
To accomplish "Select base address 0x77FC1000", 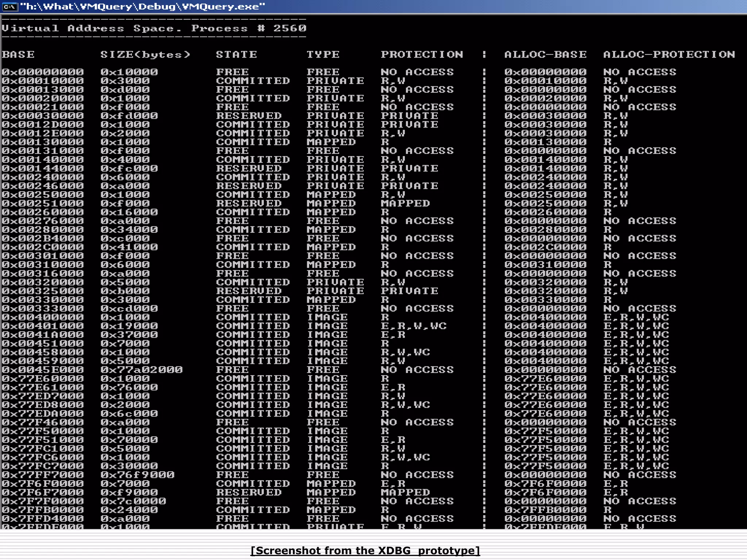I will pyautogui.click(x=43, y=448).
